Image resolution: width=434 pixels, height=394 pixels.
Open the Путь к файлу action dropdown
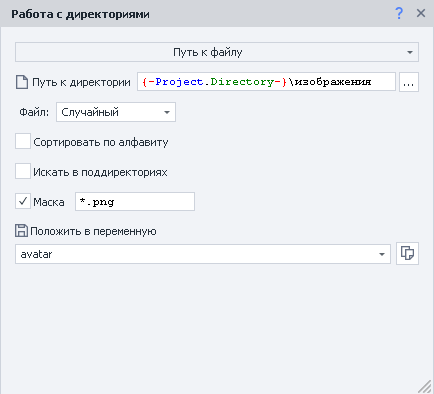[217, 52]
